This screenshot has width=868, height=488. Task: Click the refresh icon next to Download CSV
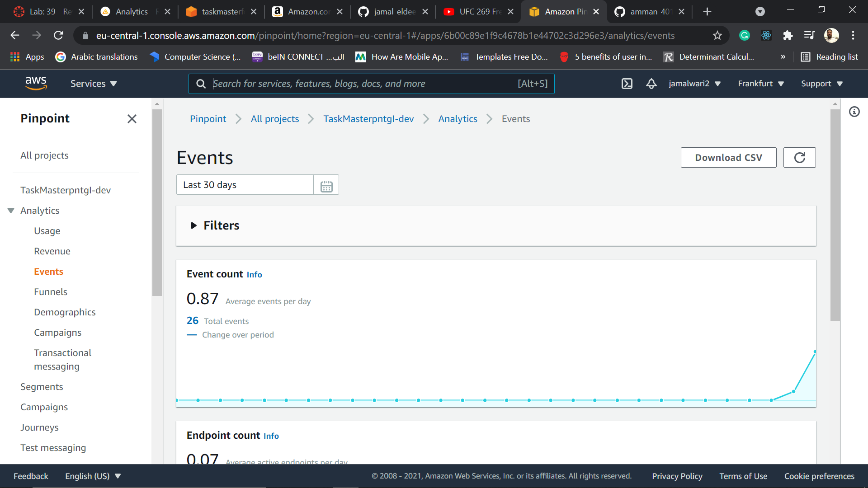799,157
